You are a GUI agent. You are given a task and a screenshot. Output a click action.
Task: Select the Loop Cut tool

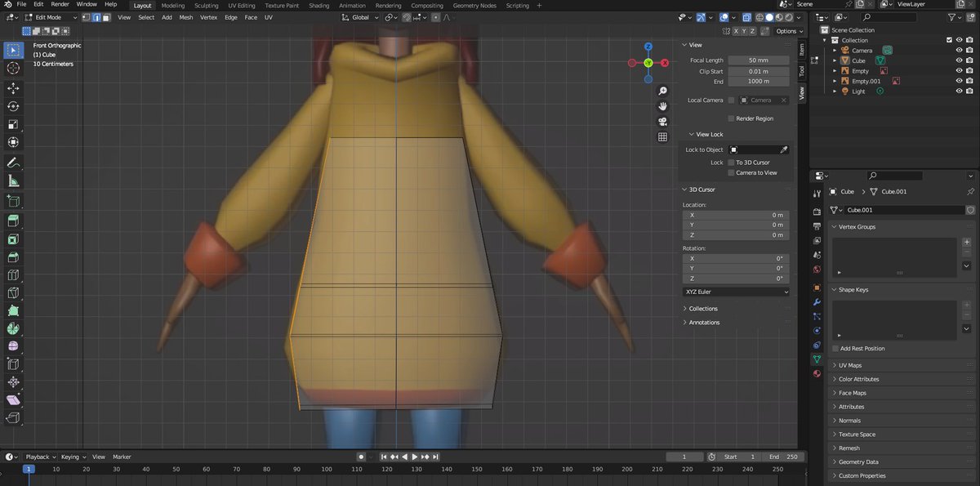click(13, 275)
